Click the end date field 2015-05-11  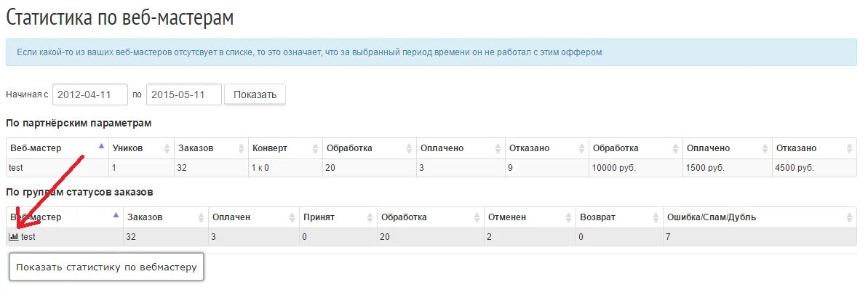point(183,94)
